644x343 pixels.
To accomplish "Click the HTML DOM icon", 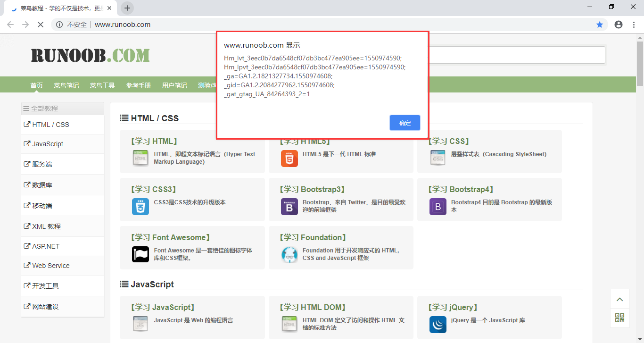I will coord(289,324).
